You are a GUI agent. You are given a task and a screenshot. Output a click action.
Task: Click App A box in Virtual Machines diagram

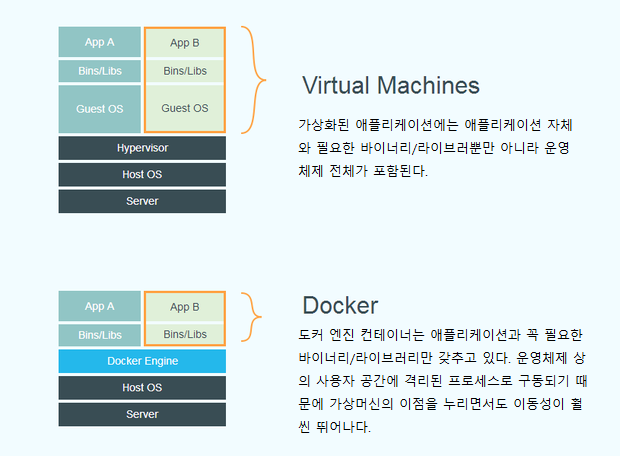coord(100,42)
